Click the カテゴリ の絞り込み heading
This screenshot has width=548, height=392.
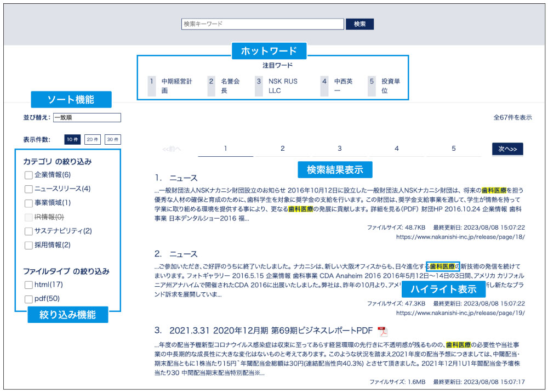pyautogui.click(x=58, y=162)
